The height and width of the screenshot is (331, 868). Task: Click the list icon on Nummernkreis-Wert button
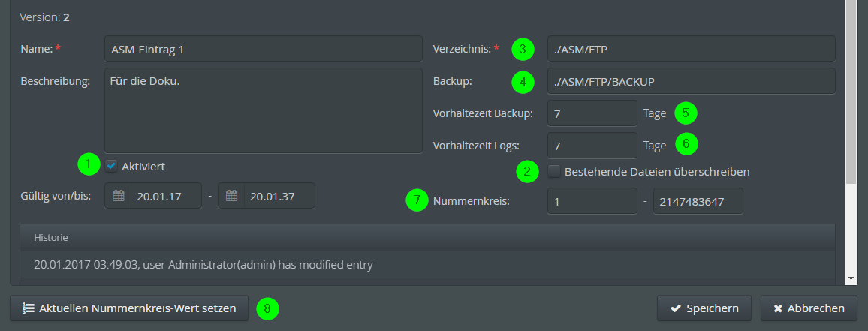28,308
